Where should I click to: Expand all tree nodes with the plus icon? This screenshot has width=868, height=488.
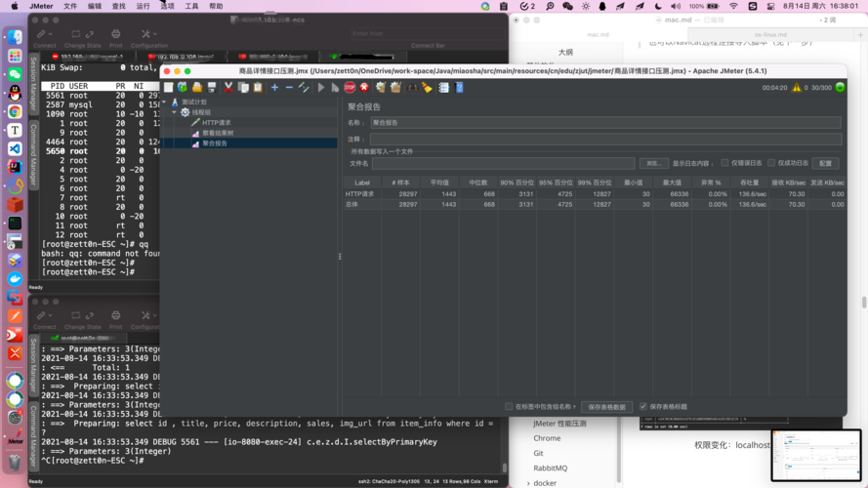274,88
